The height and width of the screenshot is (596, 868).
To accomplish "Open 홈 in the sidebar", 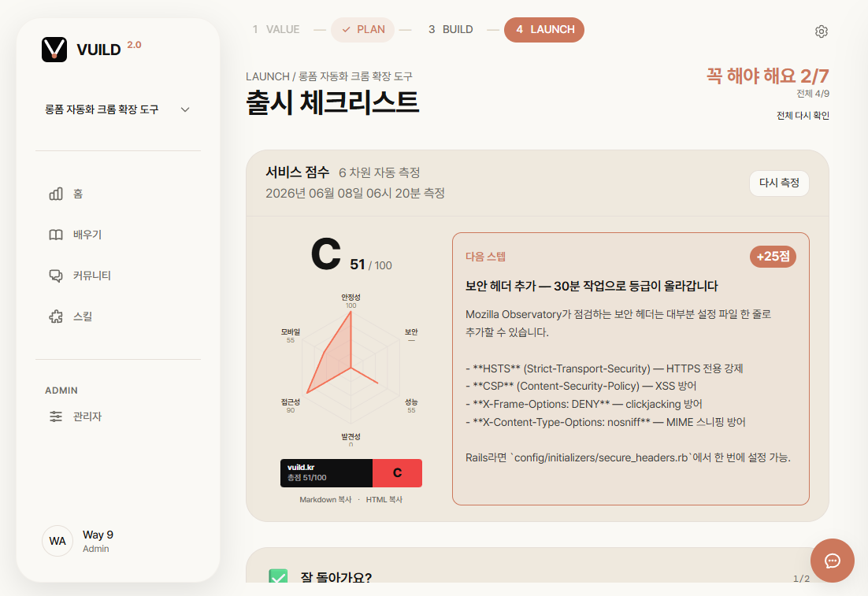I will click(118, 194).
